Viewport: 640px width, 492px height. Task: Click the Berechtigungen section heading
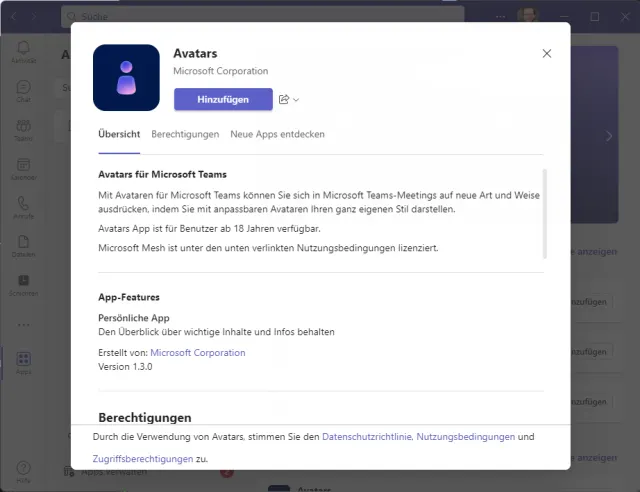(x=144, y=417)
